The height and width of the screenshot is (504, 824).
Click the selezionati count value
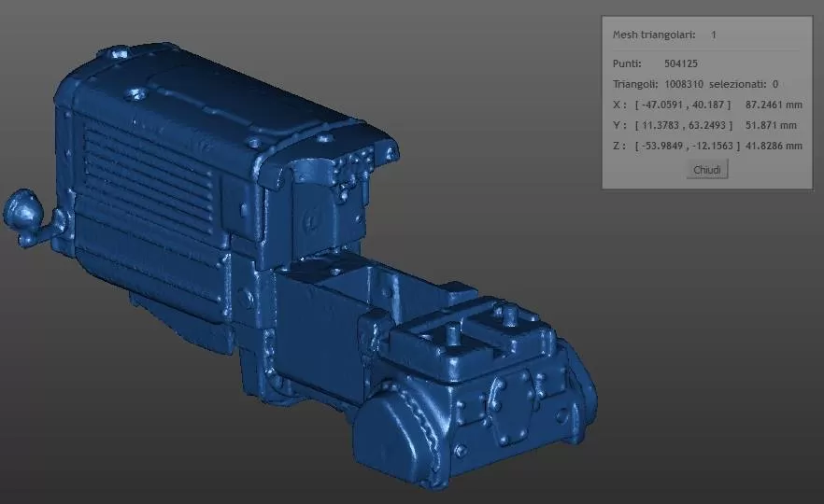(x=775, y=84)
